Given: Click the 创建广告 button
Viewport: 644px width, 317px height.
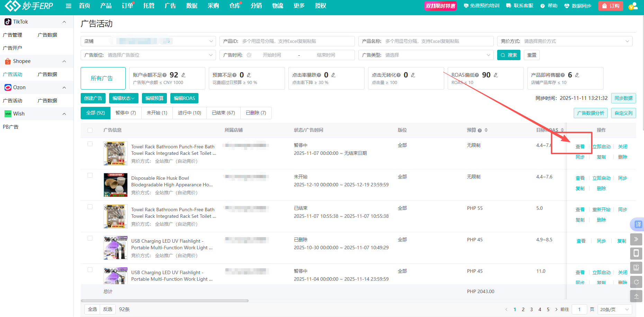Looking at the screenshot, I should [93, 98].
